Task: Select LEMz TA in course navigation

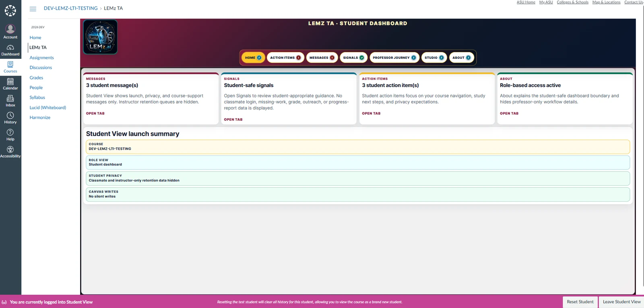Action: pos(38,48)
